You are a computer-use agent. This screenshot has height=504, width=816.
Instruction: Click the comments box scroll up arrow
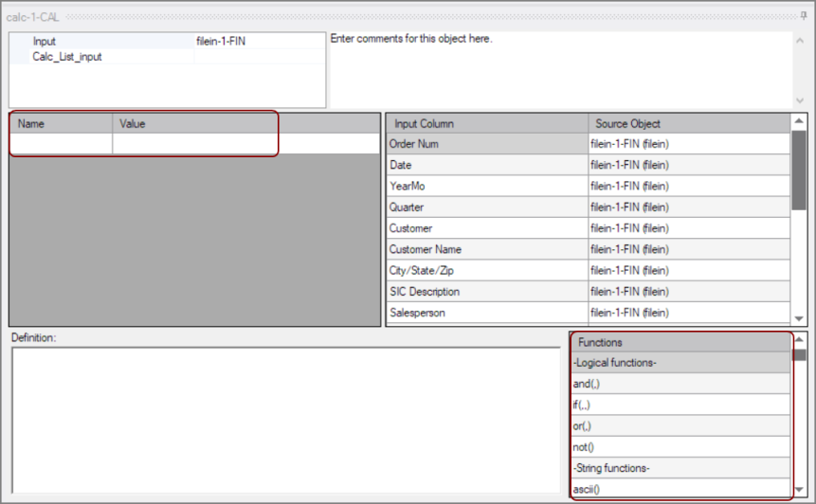pos(800,41)
